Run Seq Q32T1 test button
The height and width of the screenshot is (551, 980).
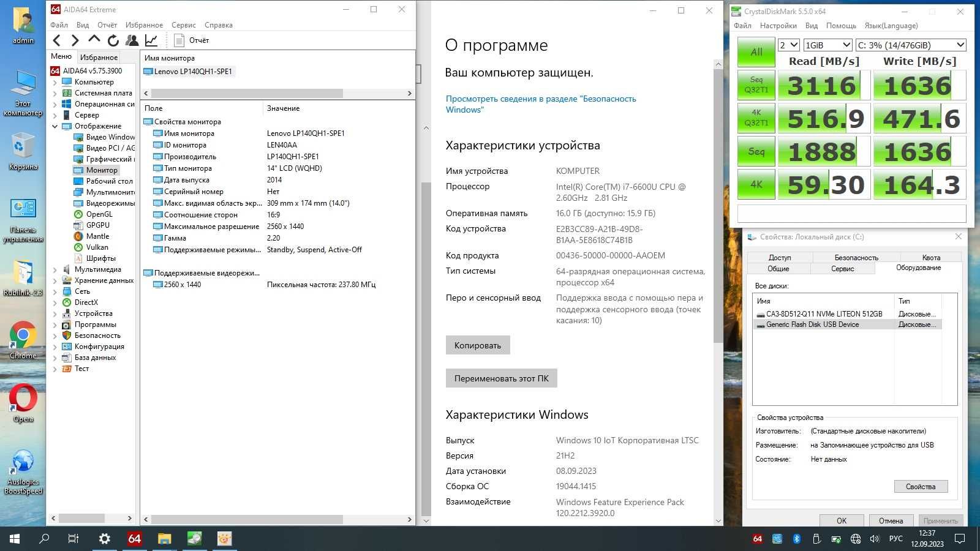(x=756, y=85)
